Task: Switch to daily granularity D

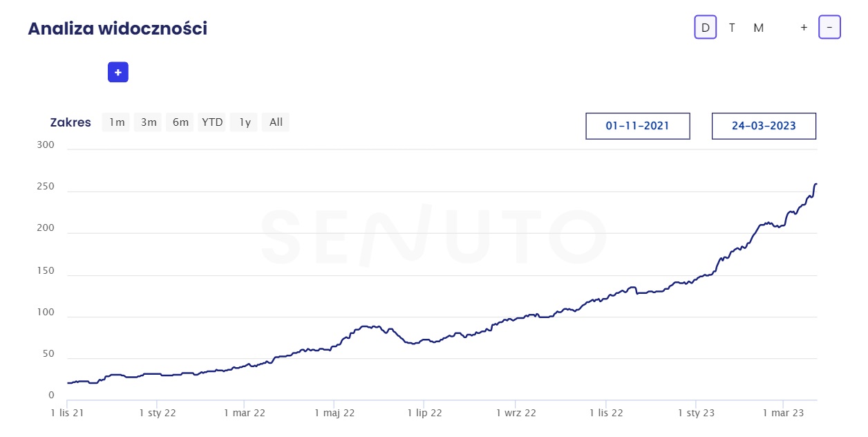Action: [x=706, y=28]
